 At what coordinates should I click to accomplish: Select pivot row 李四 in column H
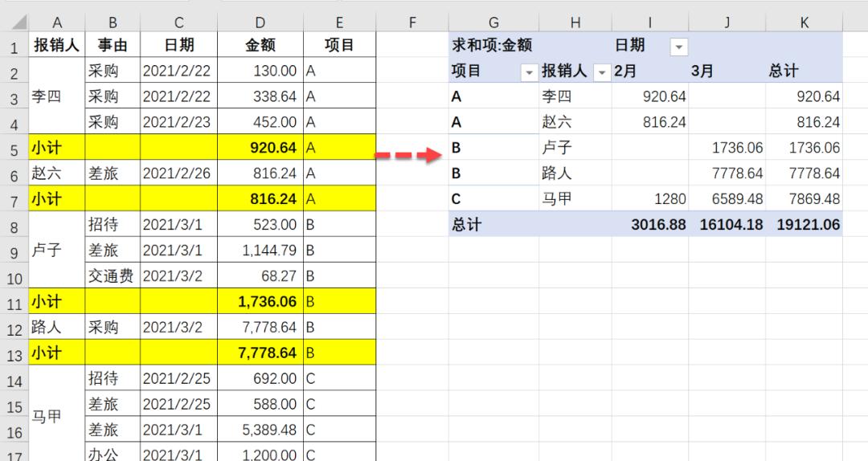tap(575, 96)
